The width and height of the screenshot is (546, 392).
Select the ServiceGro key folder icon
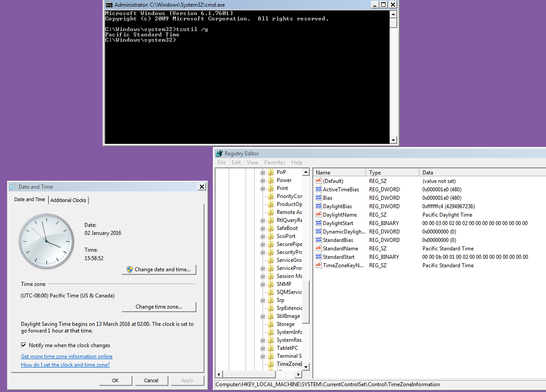[271, 260]
